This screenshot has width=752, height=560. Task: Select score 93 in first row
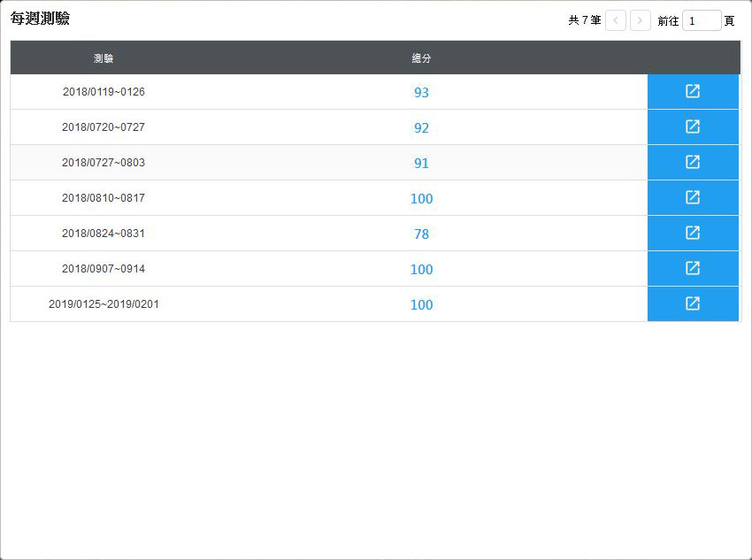[x=421, y=92]
